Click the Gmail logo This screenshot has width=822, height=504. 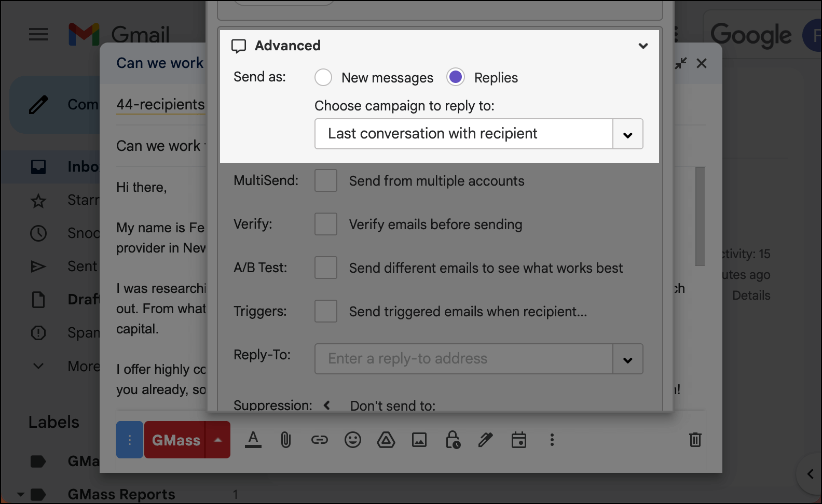tap(119, 35)
